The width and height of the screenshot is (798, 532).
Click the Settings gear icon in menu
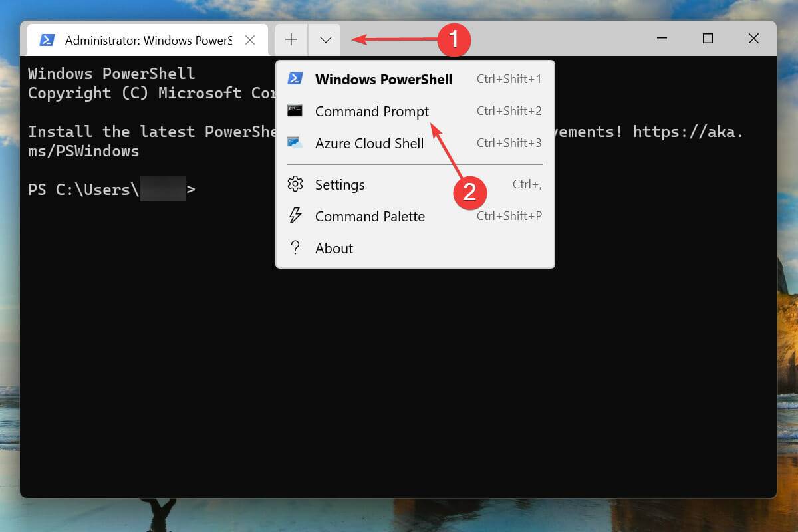pos(295,184)
